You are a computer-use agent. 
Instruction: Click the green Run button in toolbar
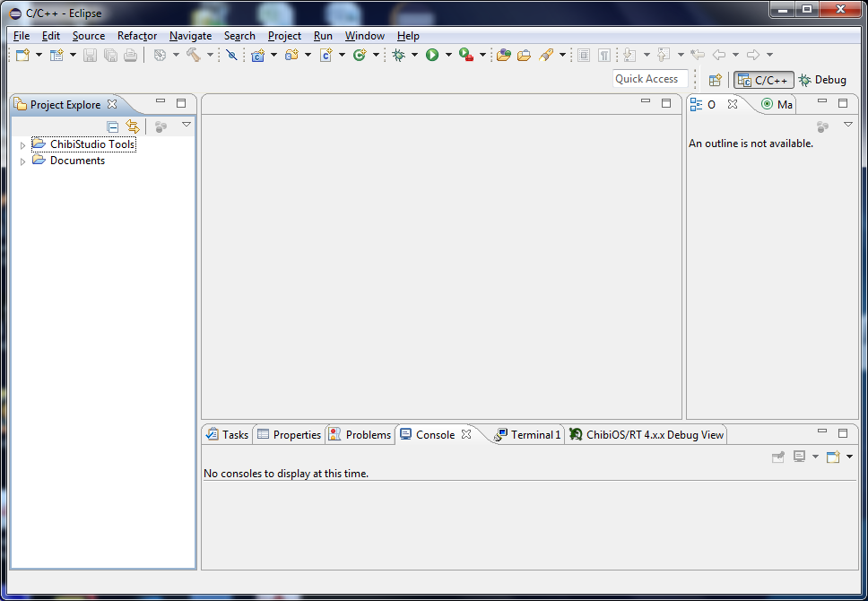pos(432,56)
